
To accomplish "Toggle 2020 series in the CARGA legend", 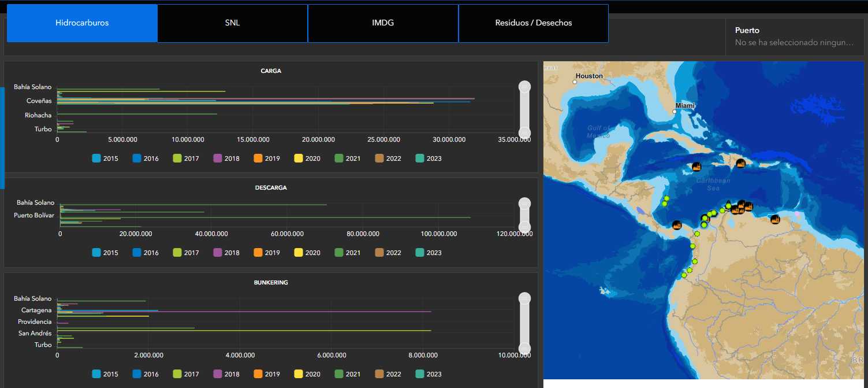I will (x=307, y=158).
